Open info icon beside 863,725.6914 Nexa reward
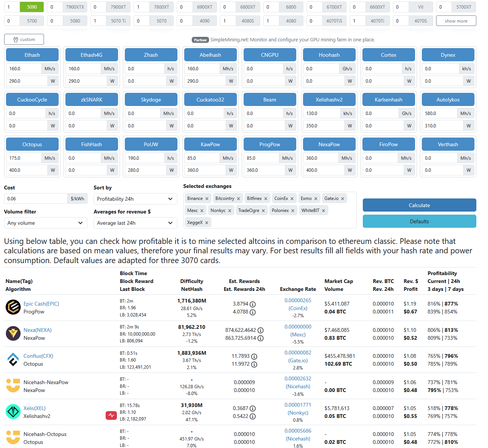The width and height of the screenshot is (488, 448). click(261, 338)
